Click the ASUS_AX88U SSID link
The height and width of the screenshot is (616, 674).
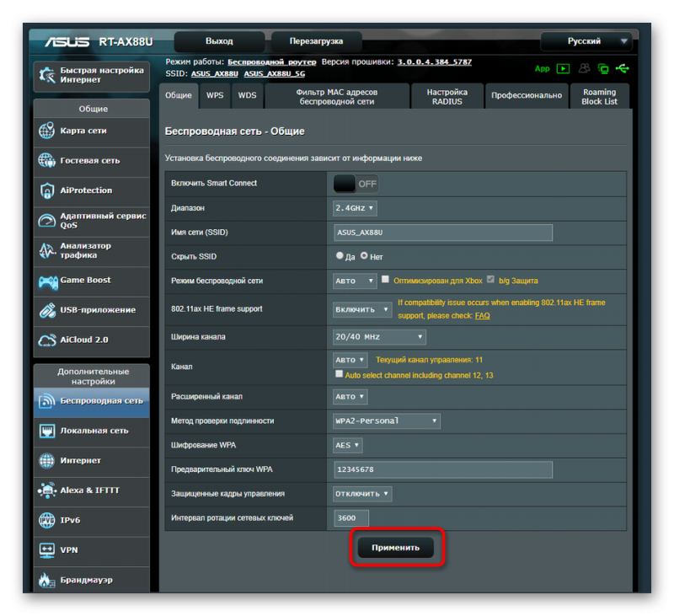point(215,74)
